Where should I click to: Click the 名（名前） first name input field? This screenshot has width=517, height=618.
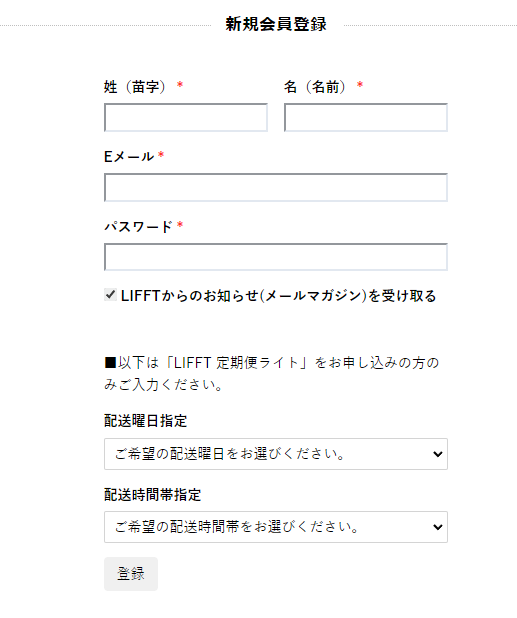pyautogui.click(x=366, y=117)
